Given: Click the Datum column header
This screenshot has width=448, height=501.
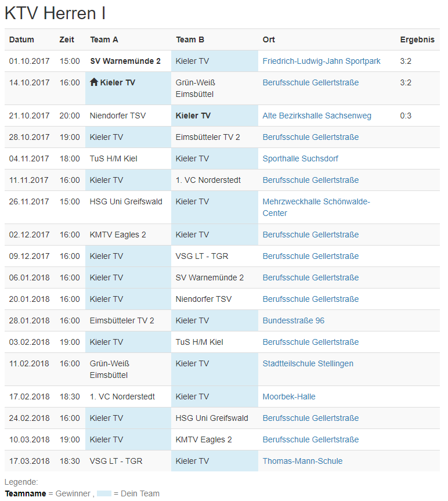Looking at the screenshot, I should (21, 39).
